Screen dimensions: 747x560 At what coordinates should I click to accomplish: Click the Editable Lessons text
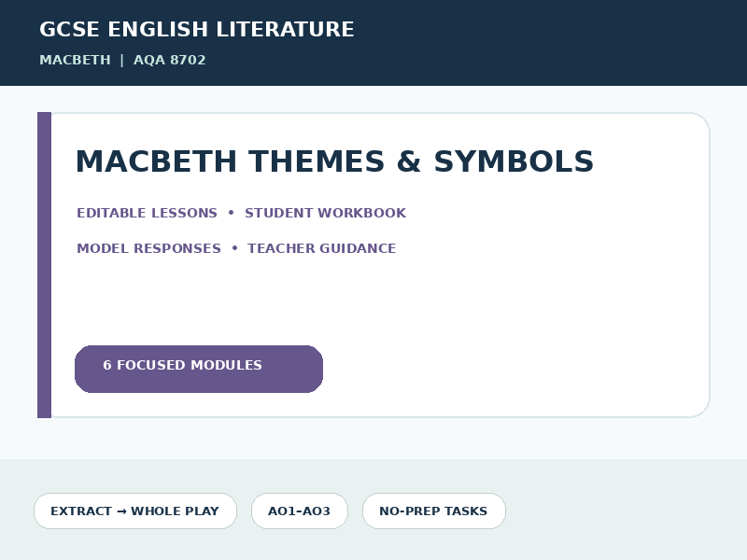point(147,213)
